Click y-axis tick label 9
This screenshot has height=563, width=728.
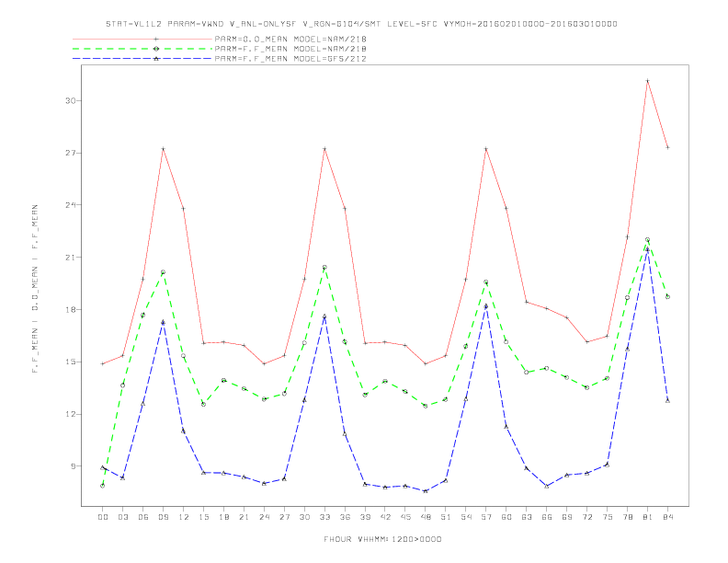[73, 465]
